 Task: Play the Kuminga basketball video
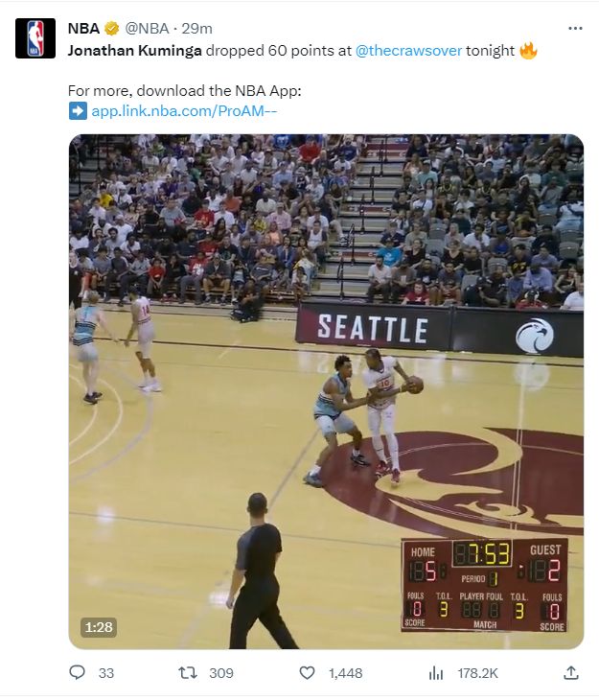326,391
